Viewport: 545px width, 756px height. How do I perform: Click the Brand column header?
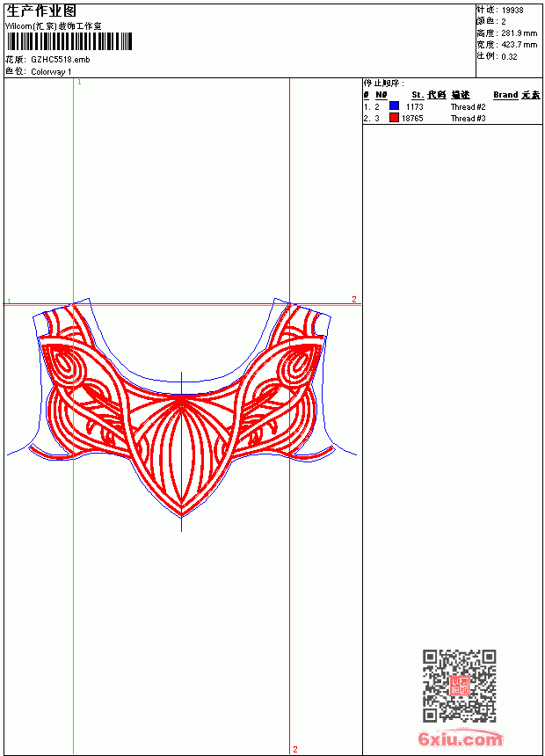point(505,95)
